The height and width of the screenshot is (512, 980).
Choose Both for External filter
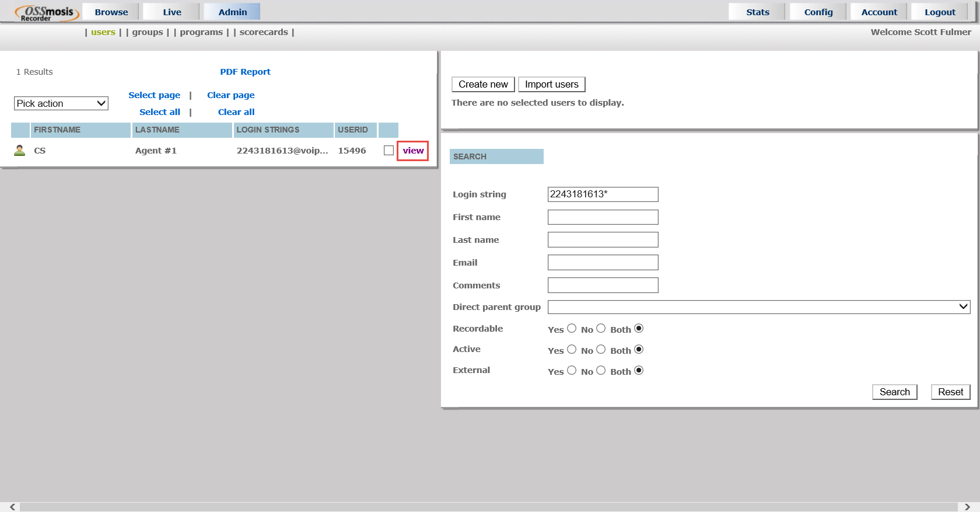[x=639, y=371]
